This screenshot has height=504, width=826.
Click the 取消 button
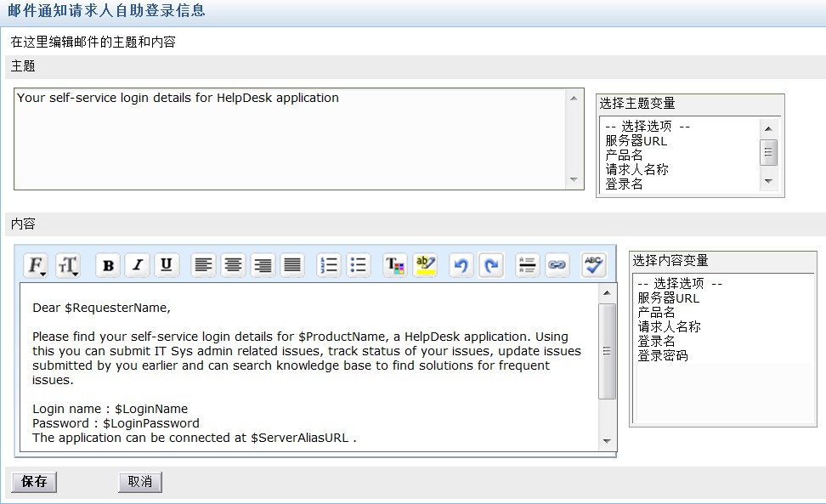[x=139, y=482]
